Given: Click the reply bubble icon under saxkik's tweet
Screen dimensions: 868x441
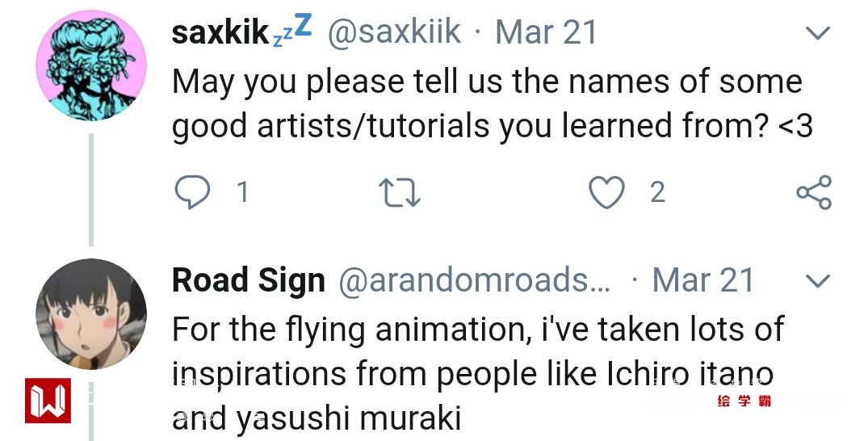Looking at the screenshot, I should pyautogui.click(x=192, y=192).
